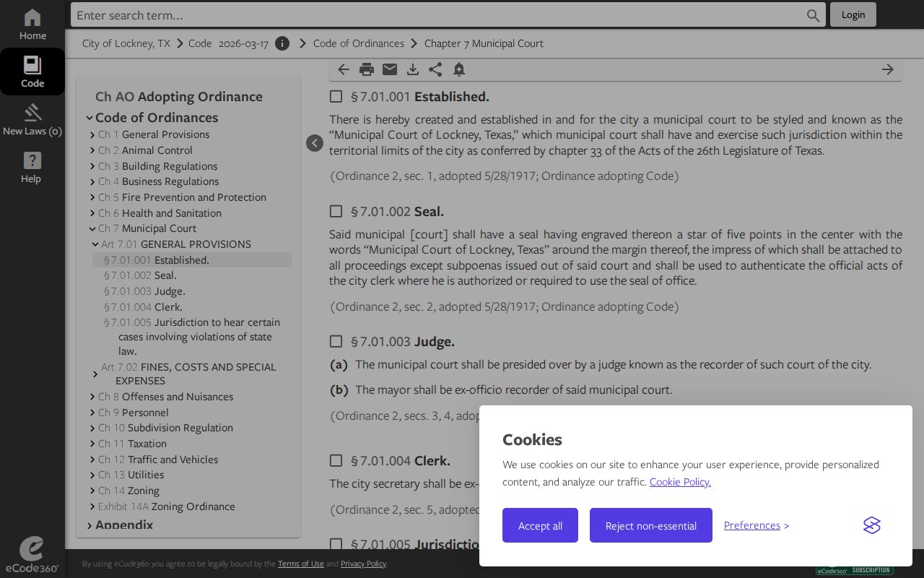924x578 pixels.
Task: Select §7.01.003 Judge in tree
Action: (x=144, y=291)
